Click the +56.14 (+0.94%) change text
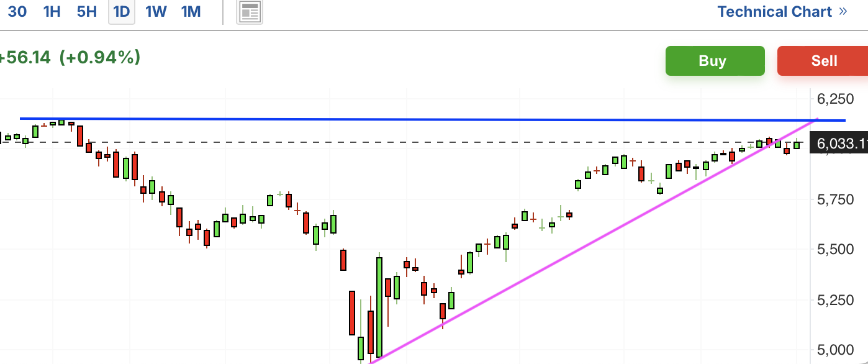Viewport: 868px width, 364px height. click(70, 58)
